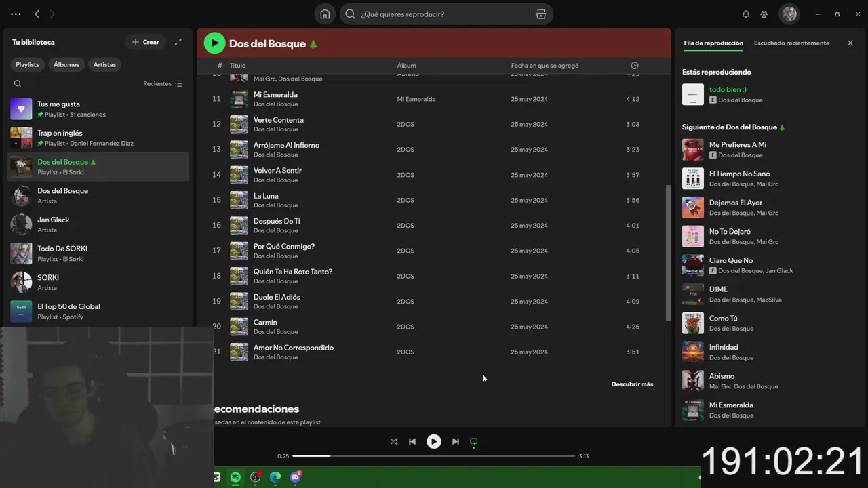Open Microsoft Edge in the taskbar

click(275, 477)
